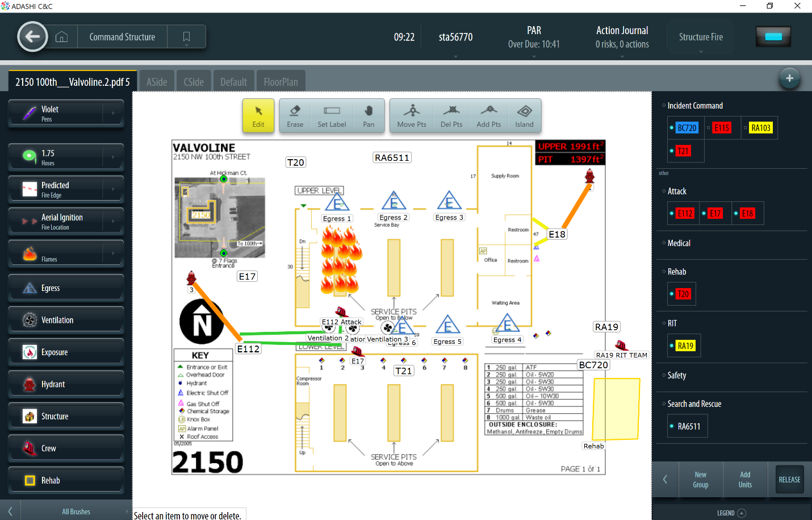Click the Safety group header

pyautogui.click(x=676, y=375)
